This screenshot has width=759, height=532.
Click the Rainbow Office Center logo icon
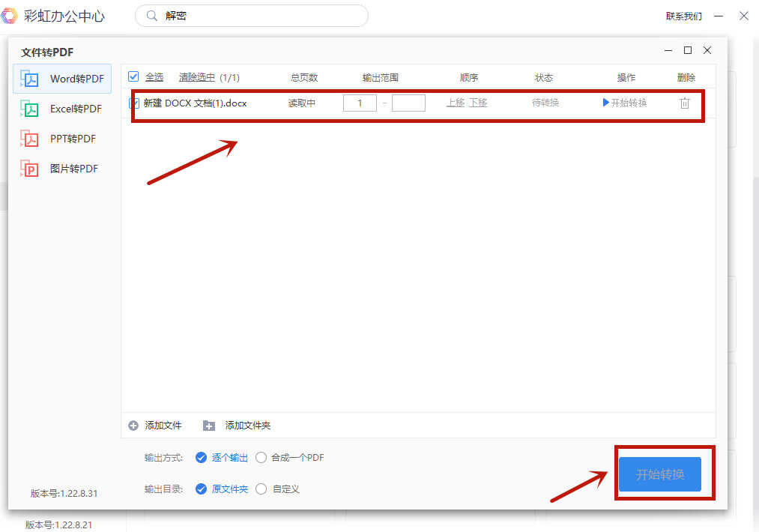[9, 16]
